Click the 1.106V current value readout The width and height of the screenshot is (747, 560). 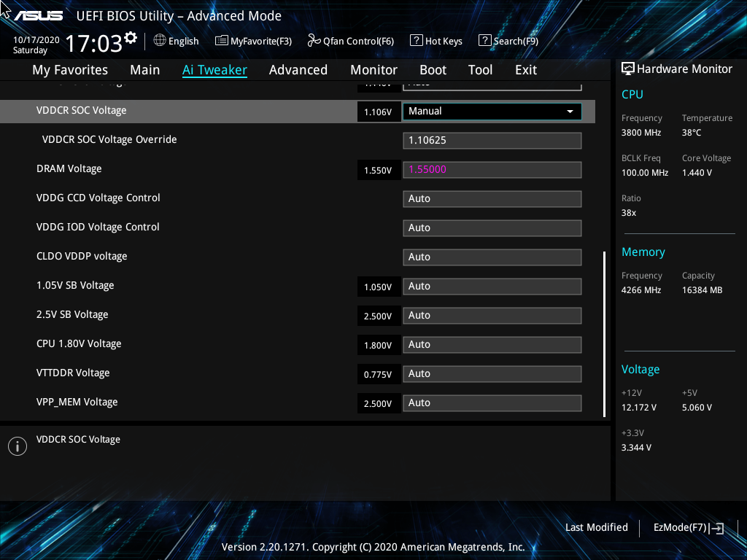click(379, 112)
